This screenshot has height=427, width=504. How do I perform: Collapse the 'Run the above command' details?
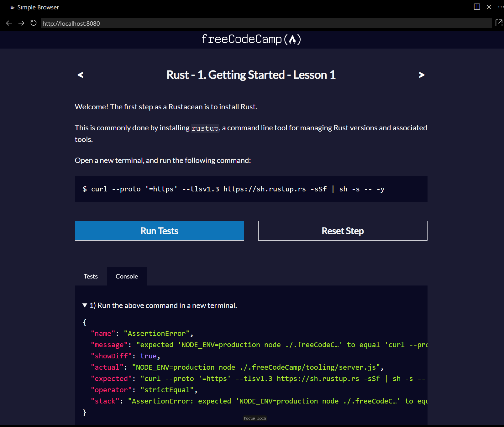click(x=160, y=305)
